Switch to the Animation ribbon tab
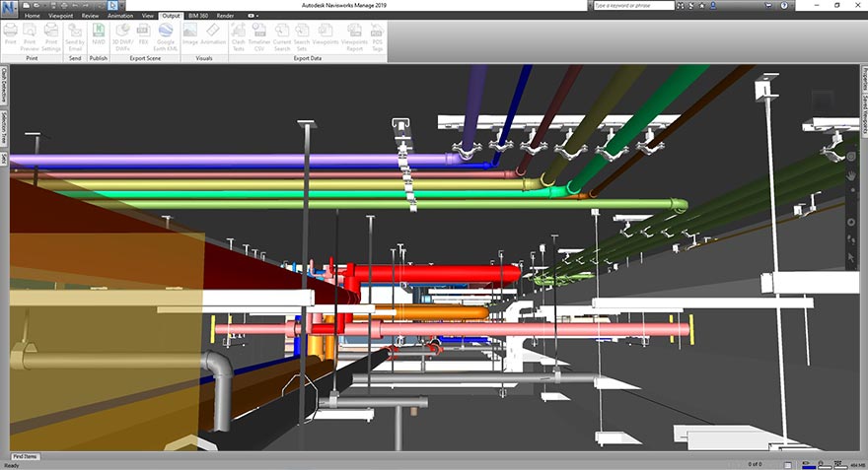Image resolution: width=868 pixels, height=470 pixels. (120, 16)
